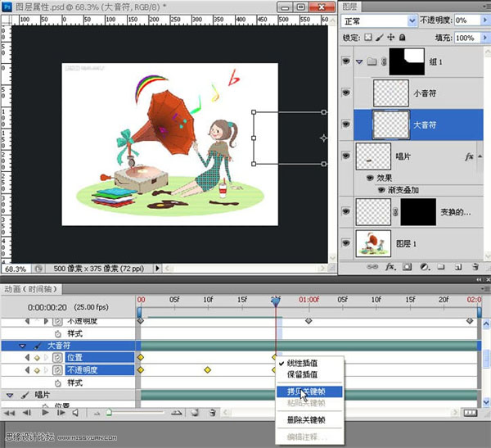The image size is (491, 448).
Task: Delete keyframes with timeline trash icon
Action: coord(213,414)
